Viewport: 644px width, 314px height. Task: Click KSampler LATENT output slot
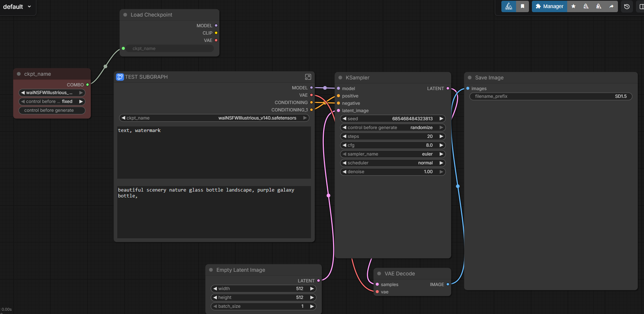tap(448, 88)
